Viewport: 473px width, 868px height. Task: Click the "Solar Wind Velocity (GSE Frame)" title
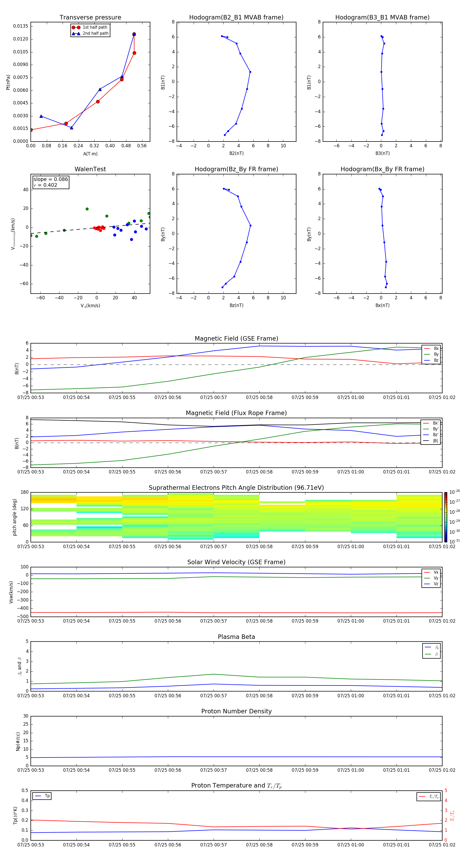point(236,562)
